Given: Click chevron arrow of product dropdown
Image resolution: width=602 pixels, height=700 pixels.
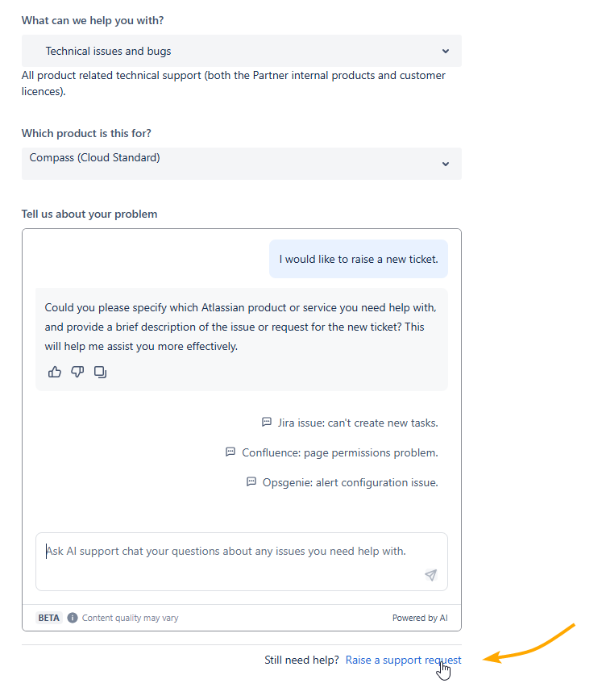Looking at the screenshot, I should tap(446, 164).
